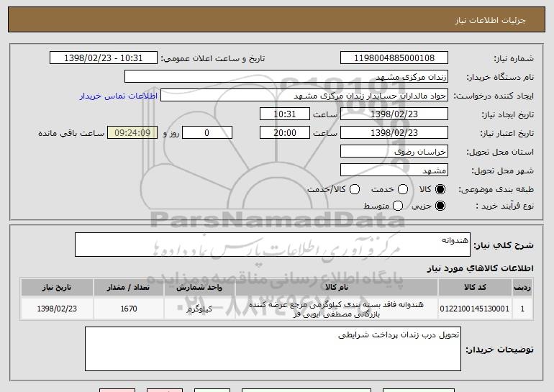Click the remaining days field showing 0

tap(207, 132)
